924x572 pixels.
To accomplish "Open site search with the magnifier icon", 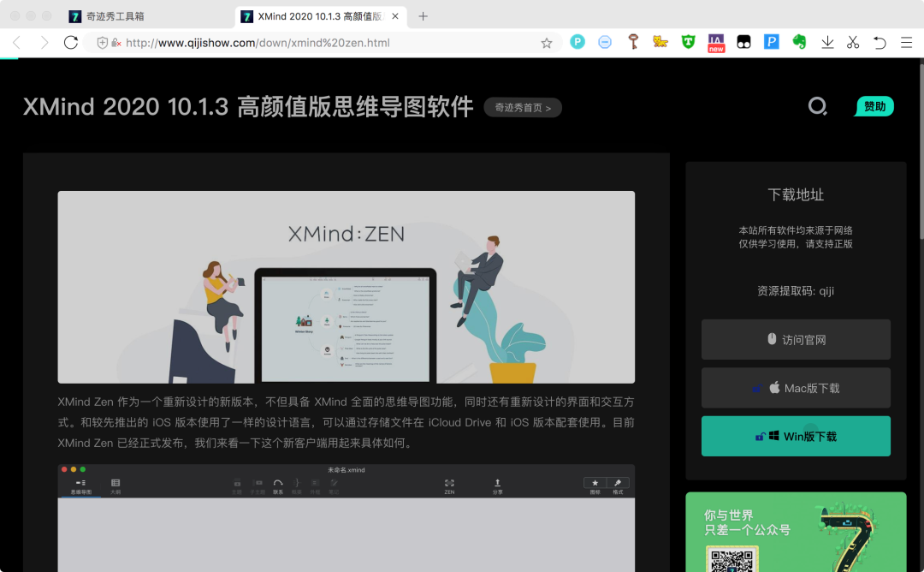I will pyautogui.click(x=817, y=106).
